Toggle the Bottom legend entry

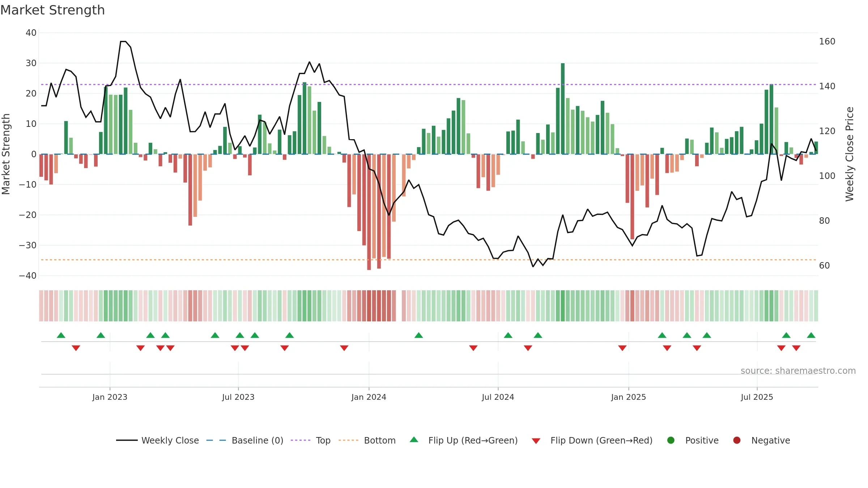(367, 440)
